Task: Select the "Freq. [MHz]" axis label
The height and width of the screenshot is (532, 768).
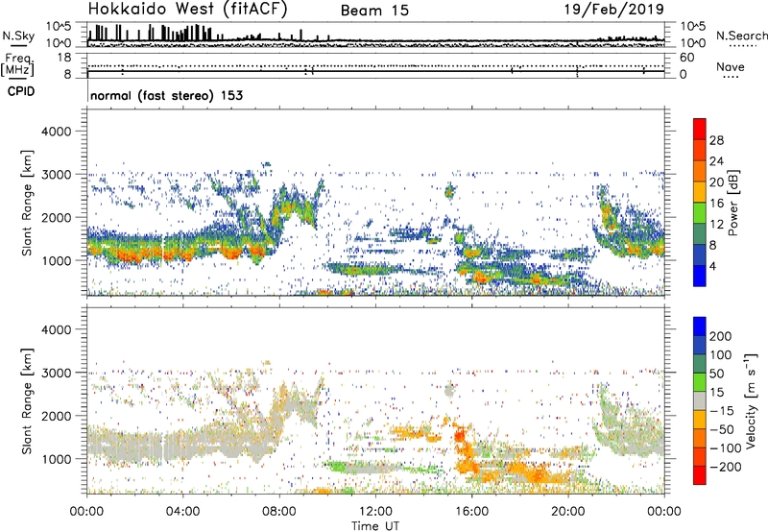Action: click(x=17, y=65)
